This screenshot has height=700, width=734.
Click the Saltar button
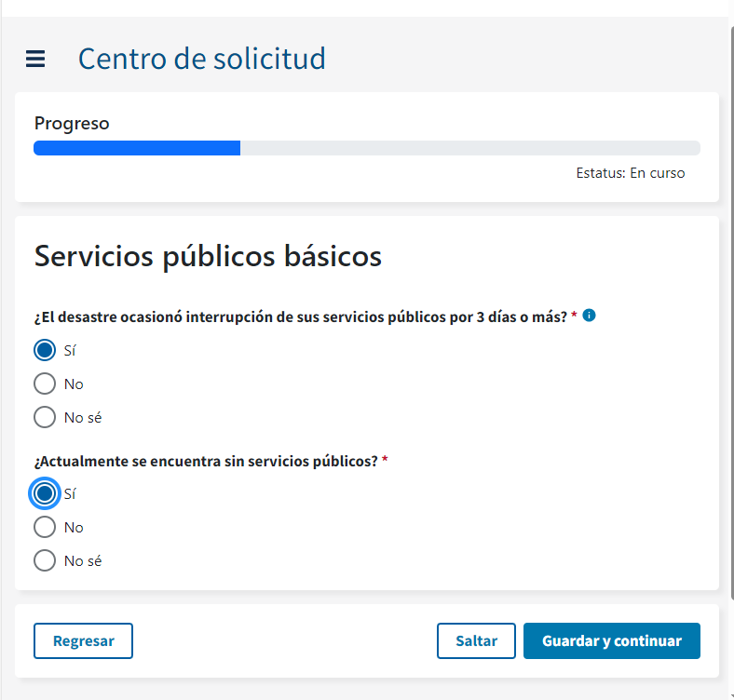[476, 640]
